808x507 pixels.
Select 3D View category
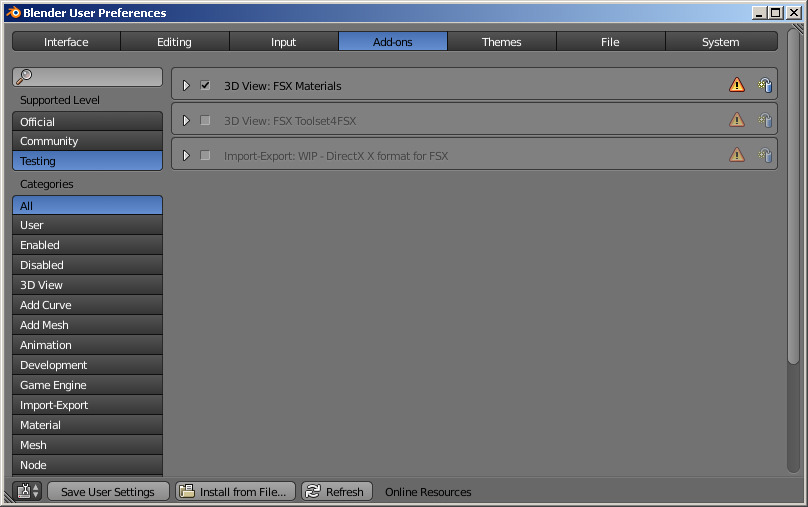(x=87, y=285)
